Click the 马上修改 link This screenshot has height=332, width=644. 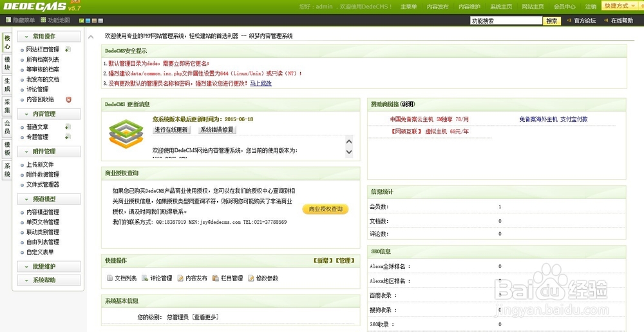[x=261, y=83]
